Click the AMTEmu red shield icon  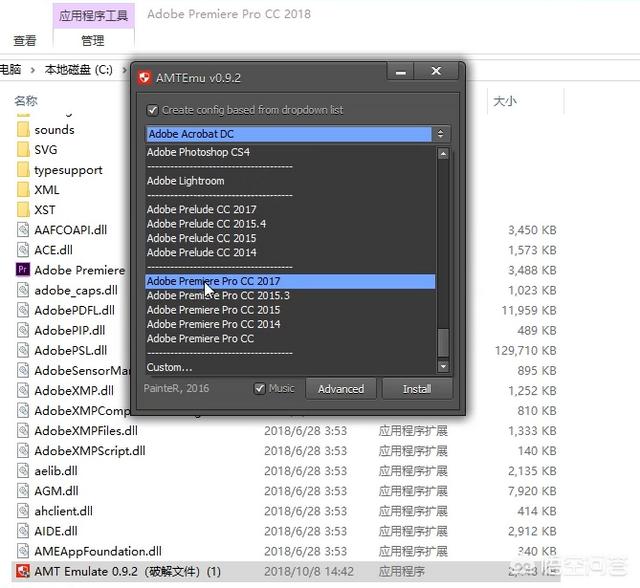click(x=144, y=78)
